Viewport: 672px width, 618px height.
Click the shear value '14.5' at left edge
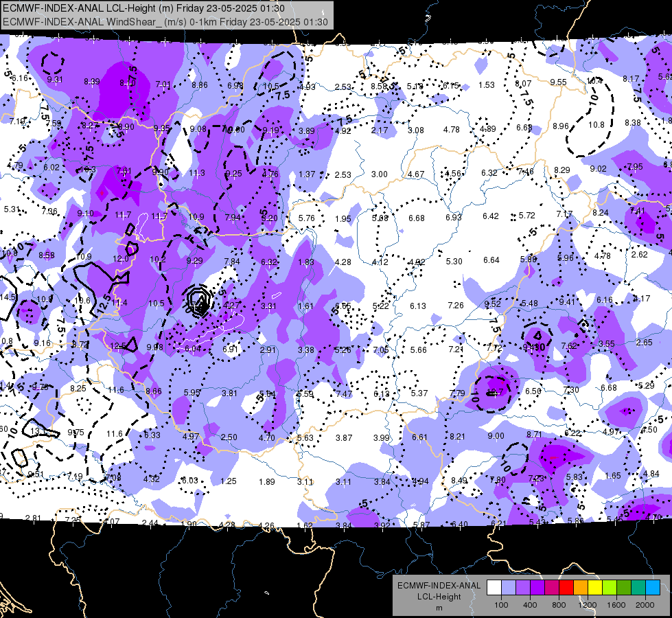(x=8, y=297)
